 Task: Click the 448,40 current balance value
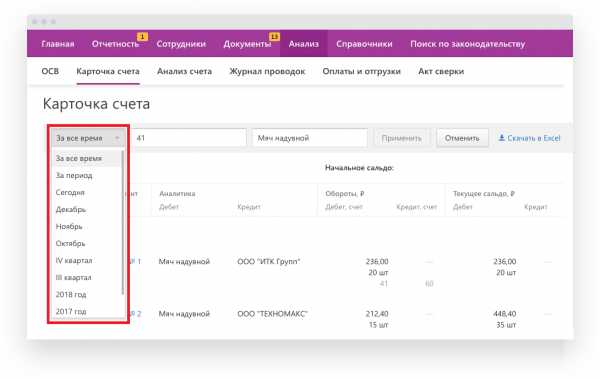tap(505, 314)
